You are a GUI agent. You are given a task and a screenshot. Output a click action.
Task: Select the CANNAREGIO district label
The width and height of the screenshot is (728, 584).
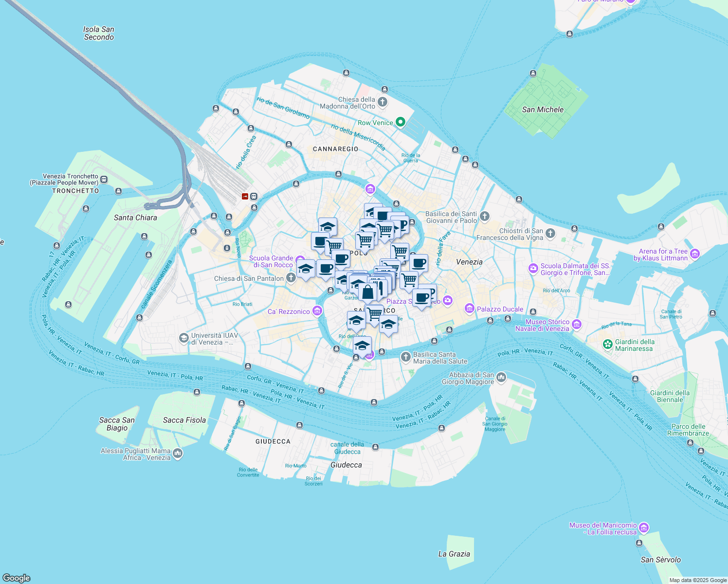(x=335, y=149)
